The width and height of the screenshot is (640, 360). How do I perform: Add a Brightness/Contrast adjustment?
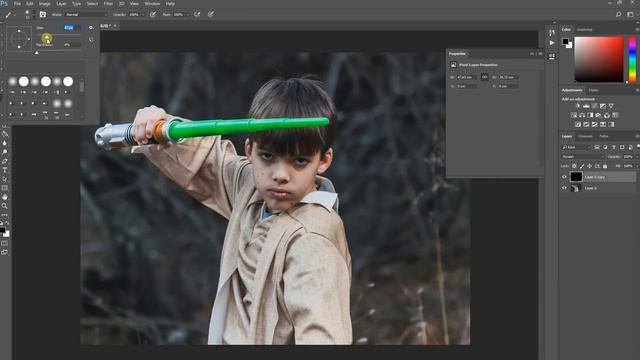coord(578,106)
